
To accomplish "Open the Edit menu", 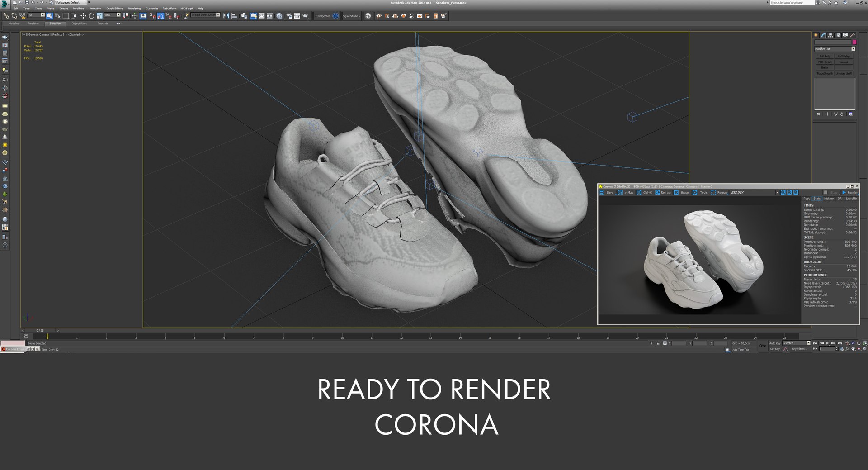I will pos(16,9).
